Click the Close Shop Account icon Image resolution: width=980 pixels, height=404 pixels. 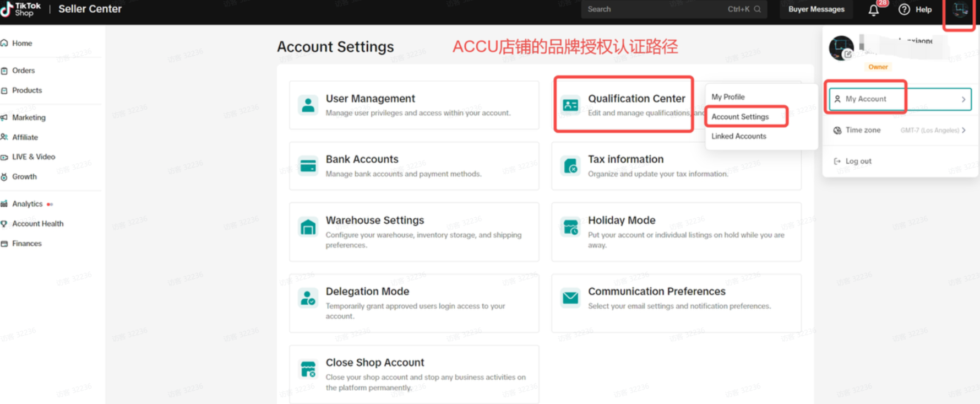click(x=308, y=369)
